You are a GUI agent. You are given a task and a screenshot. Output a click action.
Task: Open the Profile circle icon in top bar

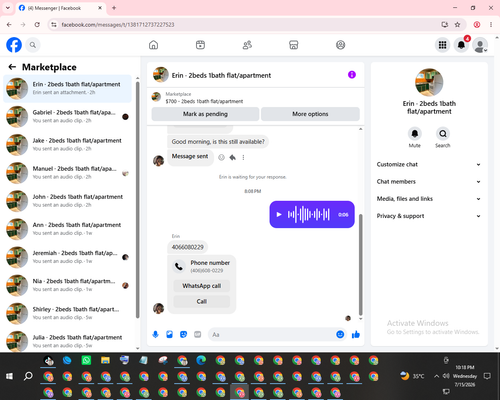340,45
